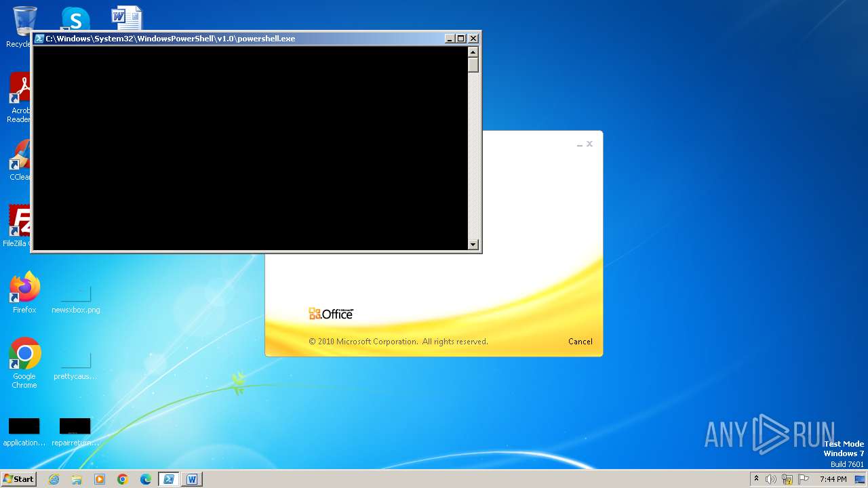Click the PowerShell scrollbar up arrow
The width and height of the screenshot is (868, 488).
click(473, 52)
